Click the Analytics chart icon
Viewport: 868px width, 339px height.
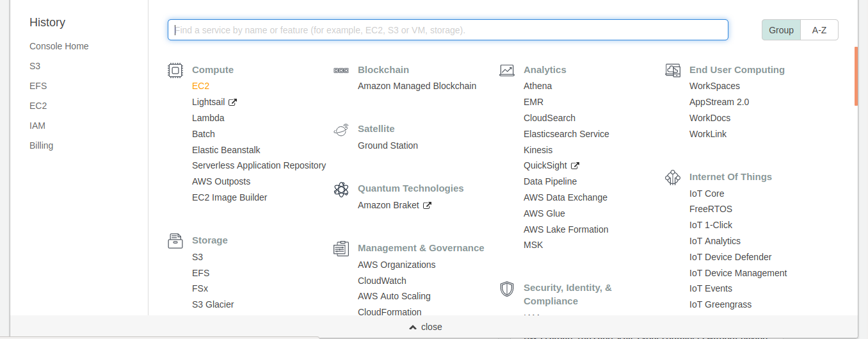tap(507, 70)
